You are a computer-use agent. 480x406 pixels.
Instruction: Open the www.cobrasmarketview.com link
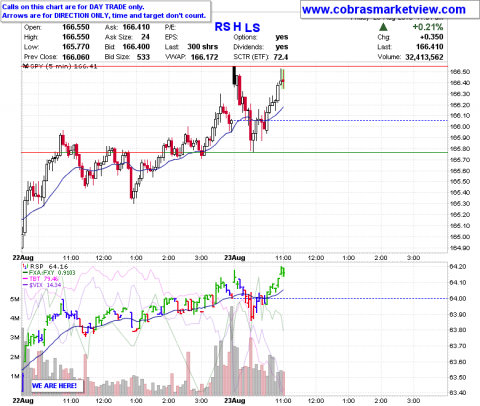pyautogui.click(x=383, y=10)
